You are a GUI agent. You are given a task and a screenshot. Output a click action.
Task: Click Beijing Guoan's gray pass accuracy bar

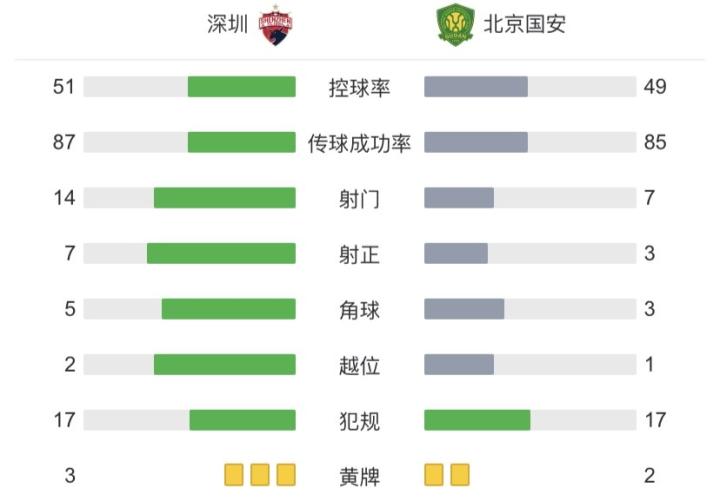(476, 143)
